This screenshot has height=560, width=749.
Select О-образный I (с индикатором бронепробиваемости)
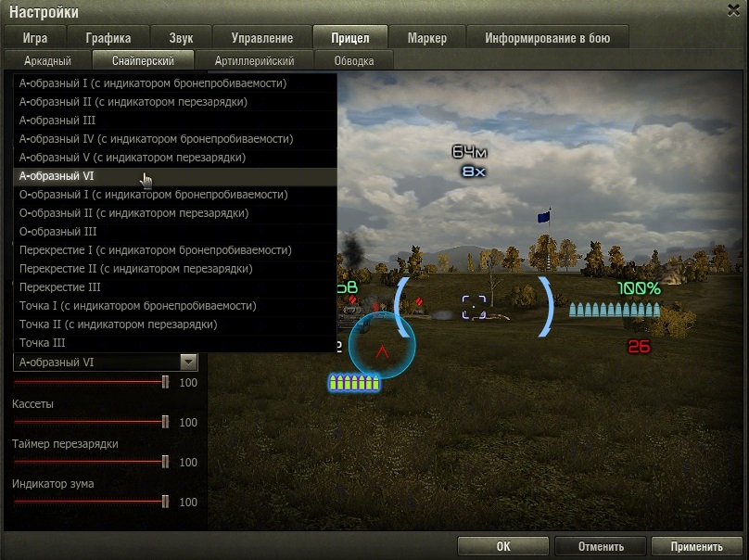tap(175, 195)
